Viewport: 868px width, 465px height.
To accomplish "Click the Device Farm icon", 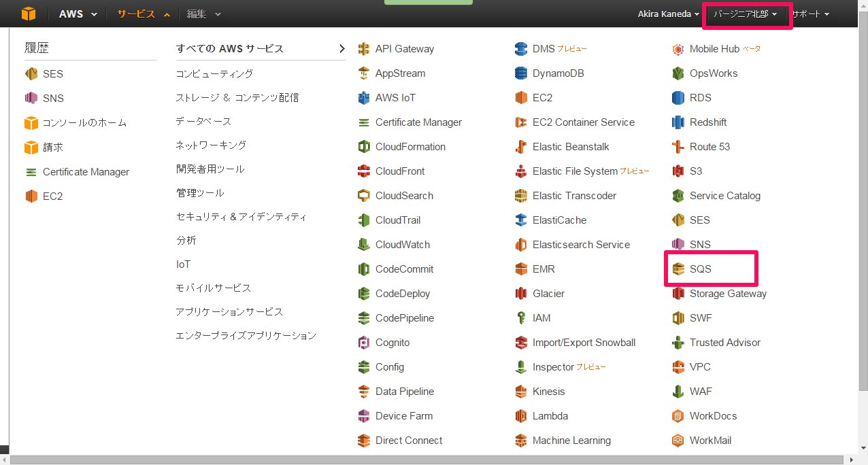I will pos(364,416).
